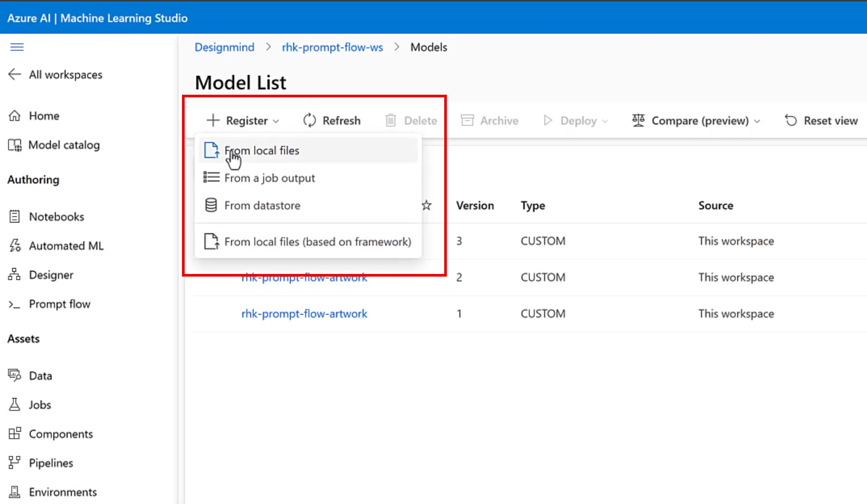Open Automated ML page
867x504 pixels.
66,246
